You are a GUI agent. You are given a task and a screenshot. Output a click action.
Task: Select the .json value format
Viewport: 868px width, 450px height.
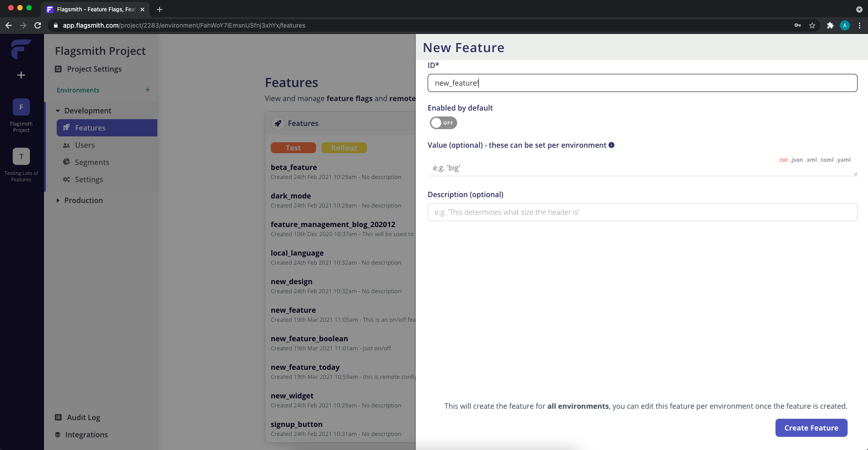[x=797, y=160]
